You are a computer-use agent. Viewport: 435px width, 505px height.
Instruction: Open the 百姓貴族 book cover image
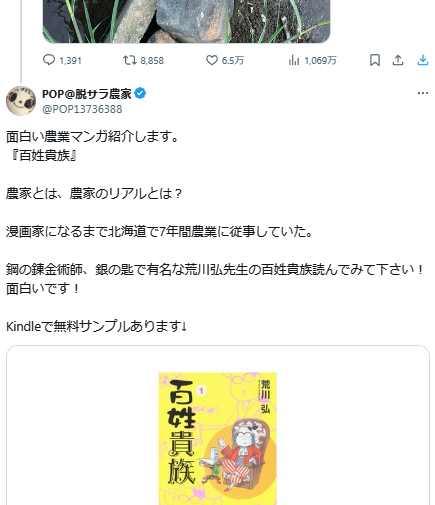point(218,438)
